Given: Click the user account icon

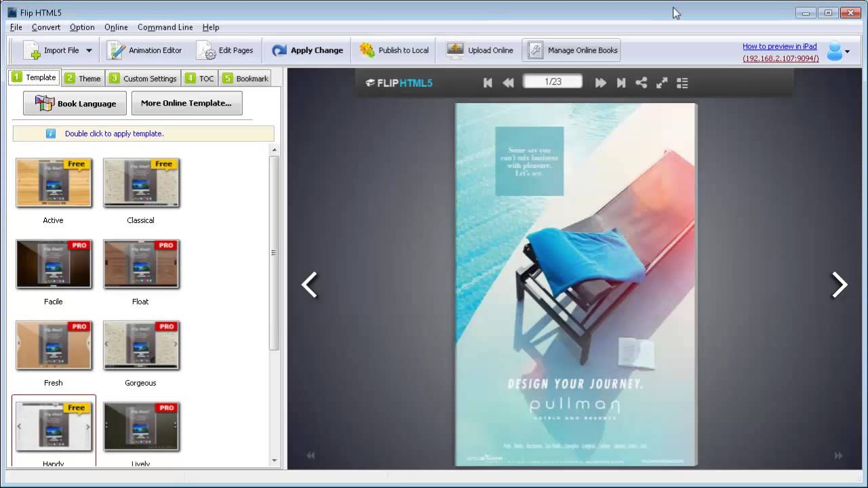Looking at the screenshot, I should pos(834,52).
